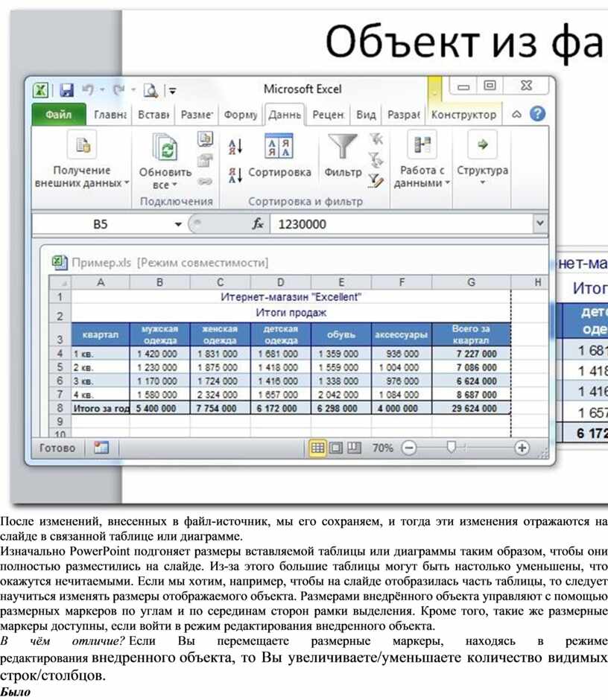
Task: Click the zoom slider handle
Action: [x=452, y=448]
